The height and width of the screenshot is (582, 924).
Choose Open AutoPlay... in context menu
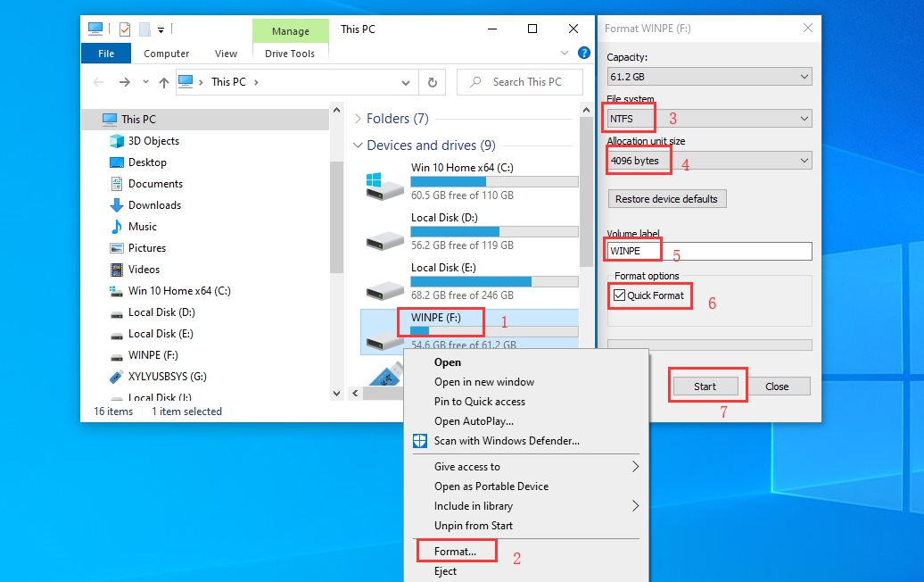[474, 421]
